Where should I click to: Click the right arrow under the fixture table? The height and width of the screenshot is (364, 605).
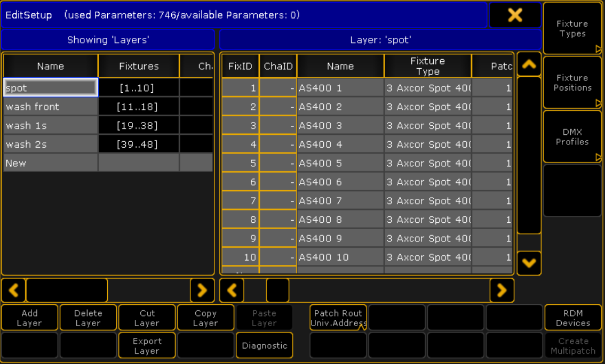click(x=501, y=290)
